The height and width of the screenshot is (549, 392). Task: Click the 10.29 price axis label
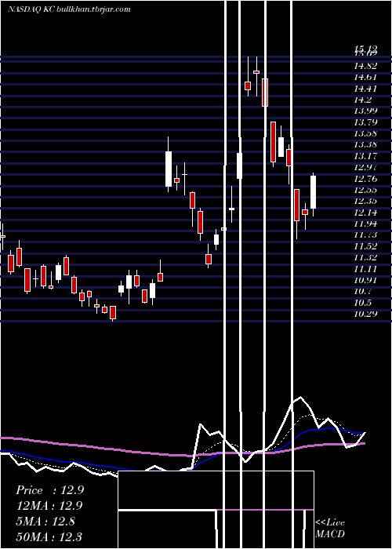[365, 314]
